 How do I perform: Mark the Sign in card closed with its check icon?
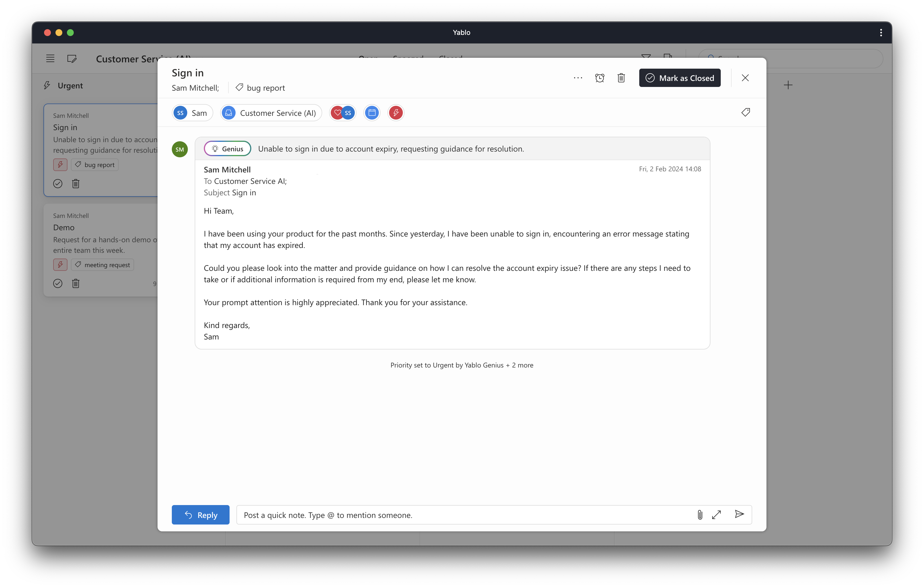[57, 183]
